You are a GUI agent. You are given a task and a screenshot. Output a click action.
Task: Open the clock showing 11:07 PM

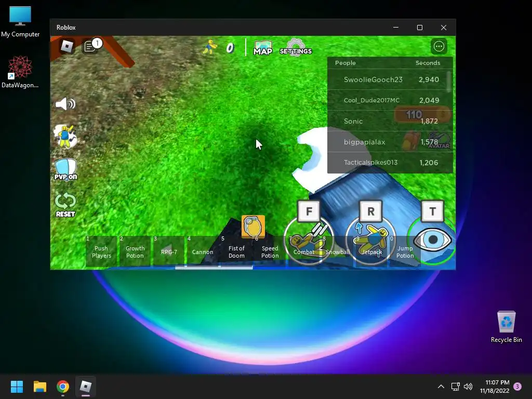click(x=495, y=387)
